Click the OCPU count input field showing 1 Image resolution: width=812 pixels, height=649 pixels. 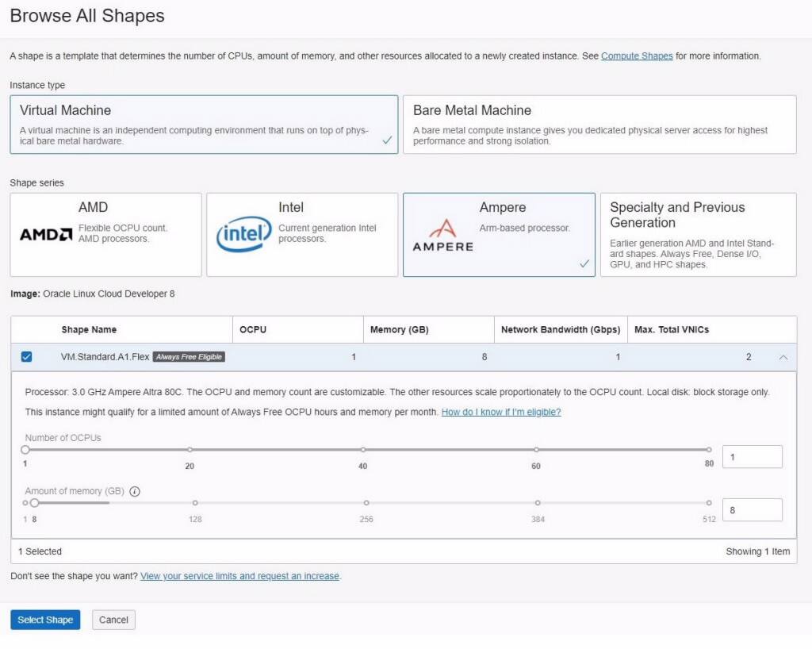point(752,456)
